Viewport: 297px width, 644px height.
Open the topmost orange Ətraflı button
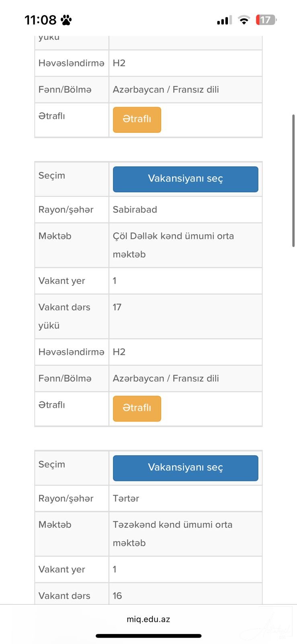tap(137, 120)
